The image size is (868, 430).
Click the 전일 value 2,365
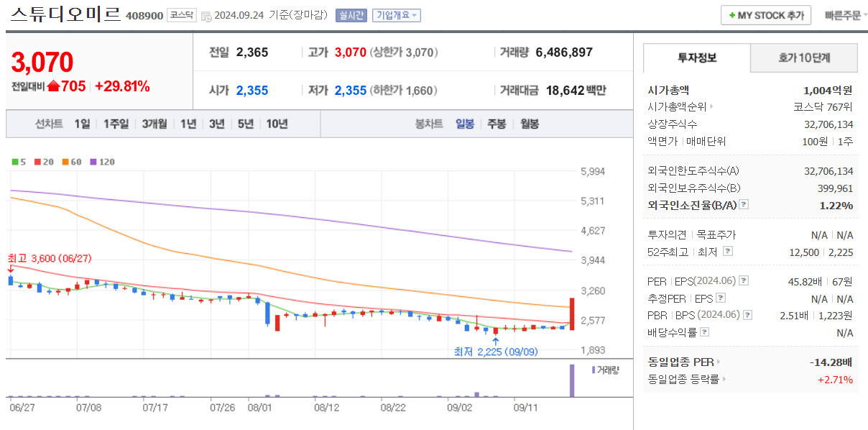click(251, 52)
